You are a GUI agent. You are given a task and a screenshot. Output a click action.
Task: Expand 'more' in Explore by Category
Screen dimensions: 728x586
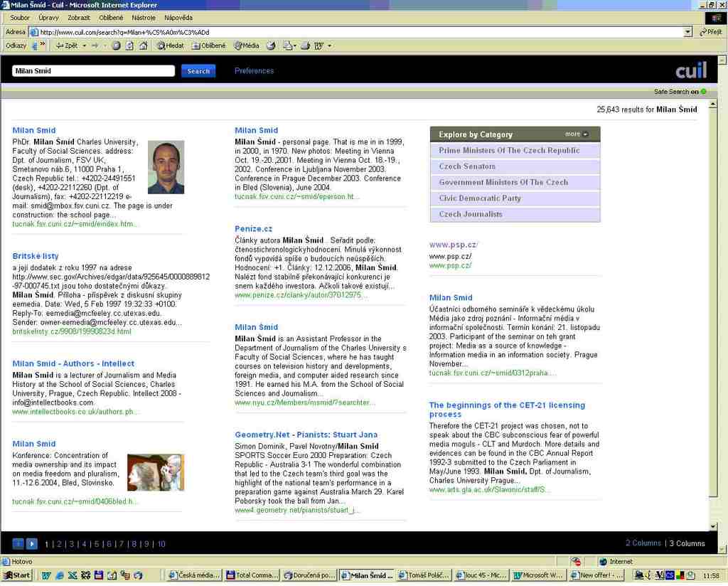click(576, 134)
